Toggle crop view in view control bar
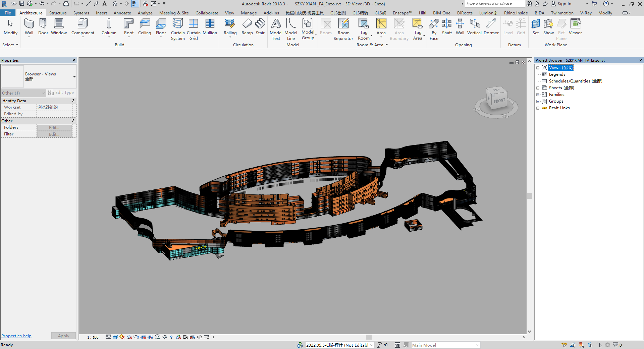This screenshot has width=644, height=349. [x=143, y=337]
